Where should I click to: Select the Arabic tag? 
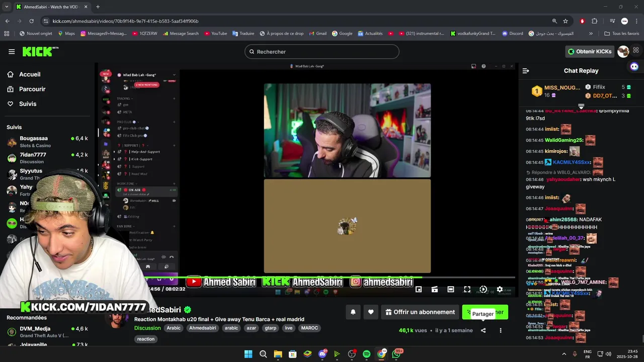coord(174,328)
